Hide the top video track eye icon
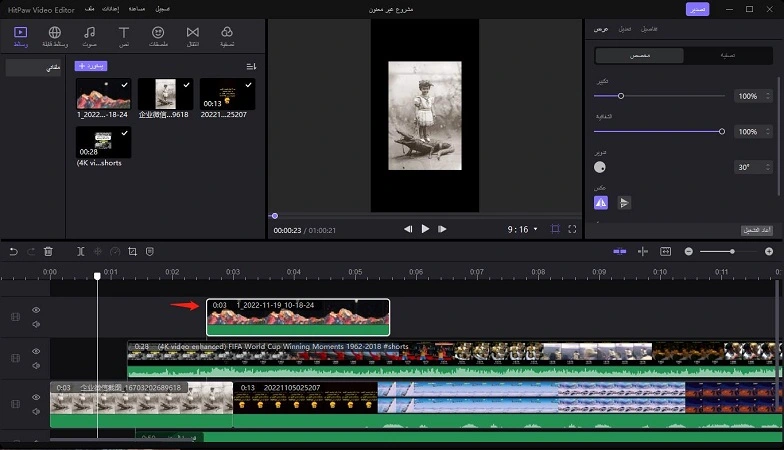 [36, 310]
